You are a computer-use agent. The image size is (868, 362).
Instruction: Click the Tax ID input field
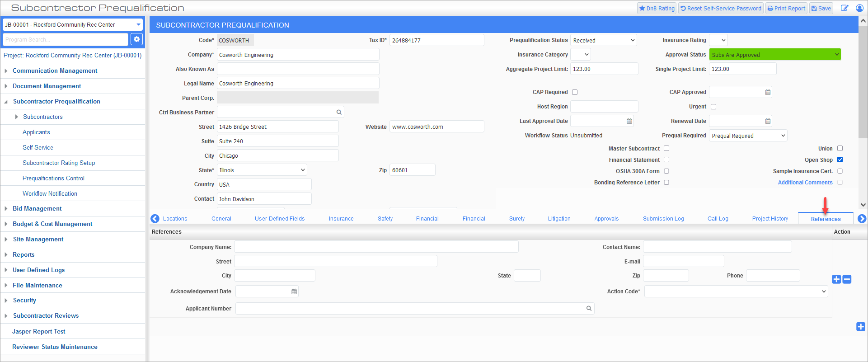[436, 40]
